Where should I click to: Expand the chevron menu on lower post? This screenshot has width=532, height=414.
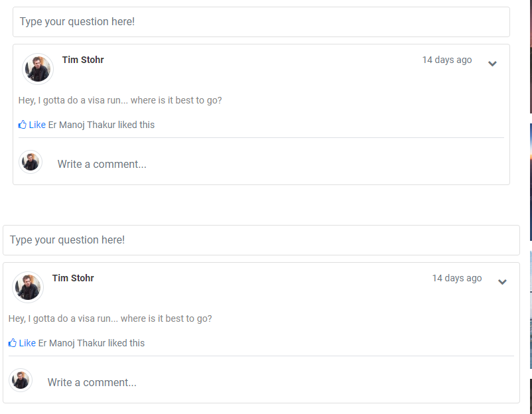tap(502, 282)
